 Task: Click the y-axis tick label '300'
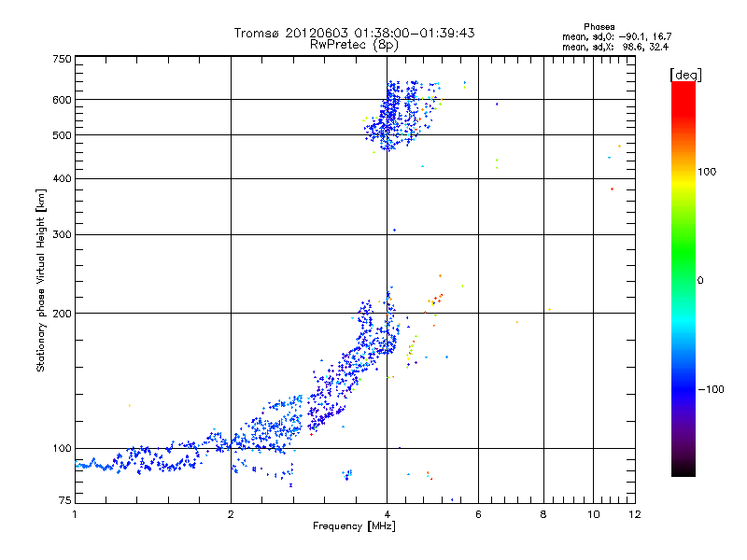(62, 234)
